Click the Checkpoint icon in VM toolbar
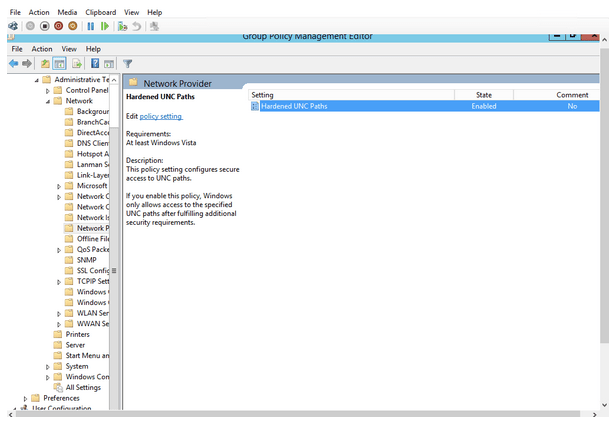 [123, 26]
